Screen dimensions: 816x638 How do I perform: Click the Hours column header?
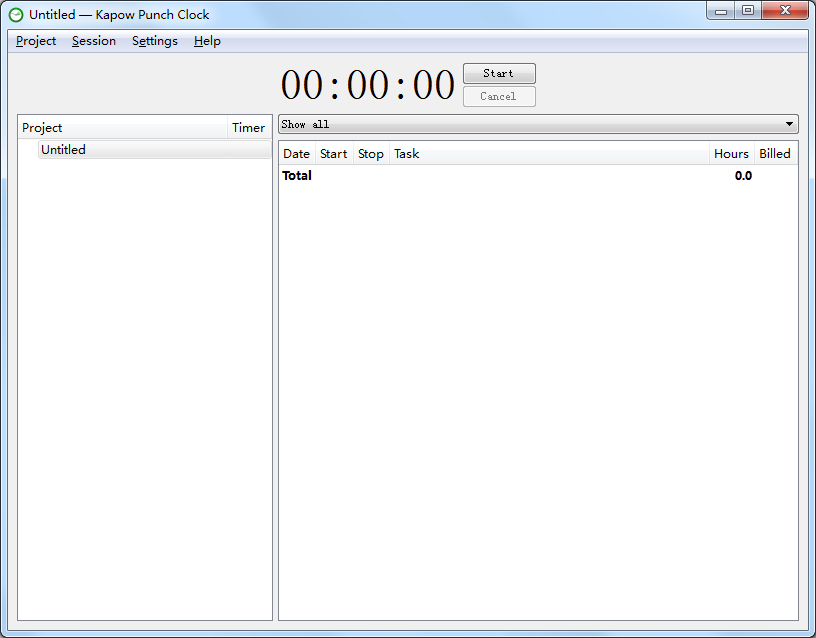point(731,154)
